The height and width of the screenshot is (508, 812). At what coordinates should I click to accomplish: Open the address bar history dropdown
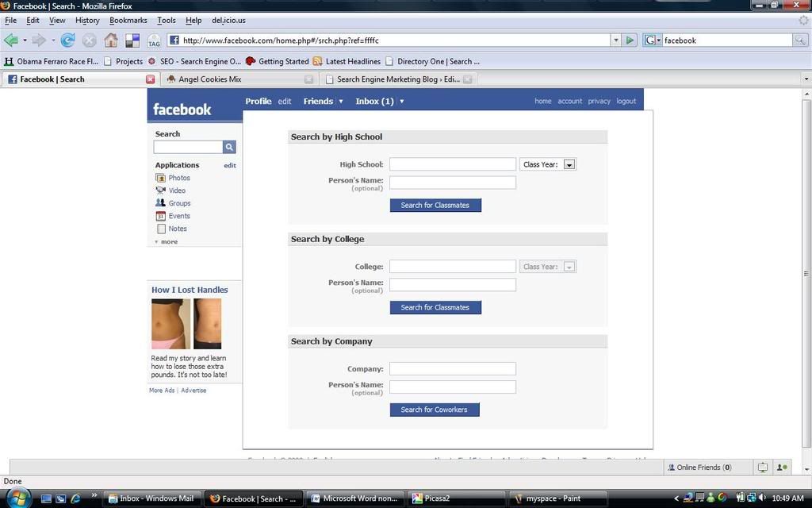(x=615, y=40)
